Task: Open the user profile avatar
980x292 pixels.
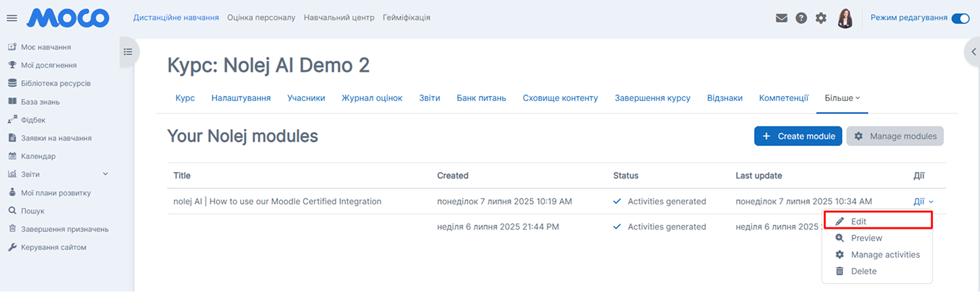Action: 845,18
